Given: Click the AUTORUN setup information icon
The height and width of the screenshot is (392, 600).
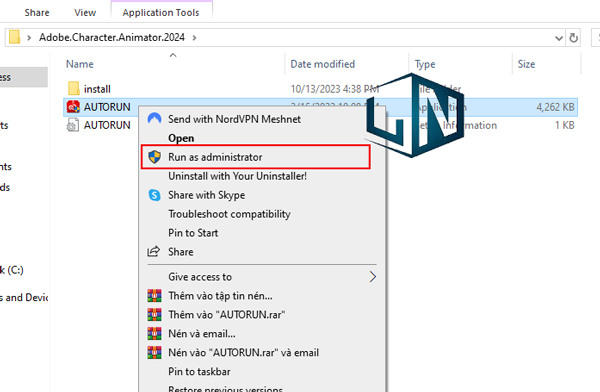Looking at the screenshot, I should click(x=73, y=125).
